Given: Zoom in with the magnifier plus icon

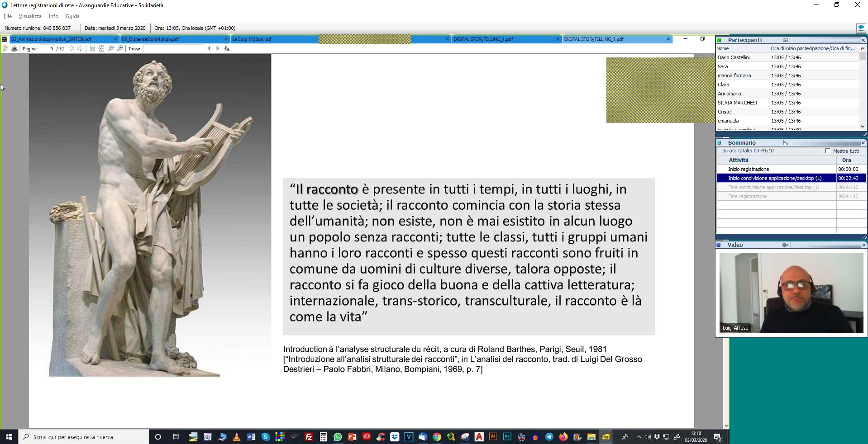Looking at the screenshot, I should [x=120, y=48].
